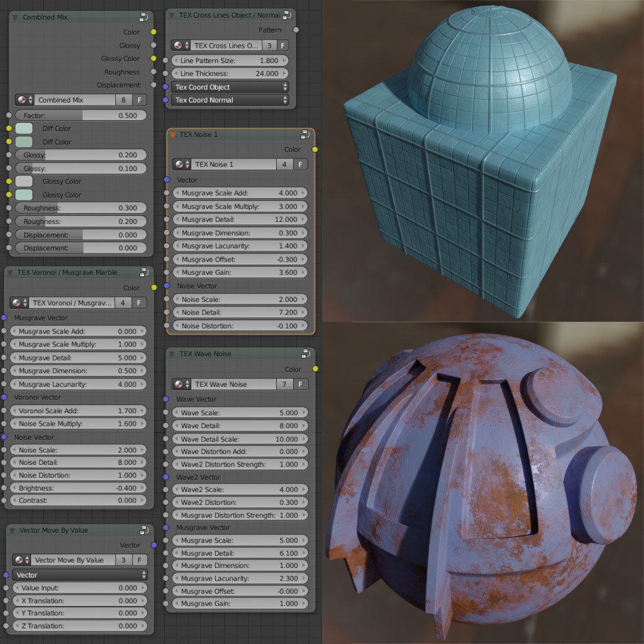Enable fake user on TEX Noise 1 datablock
This screenshot has width=644, height=644.
[299, 164]
